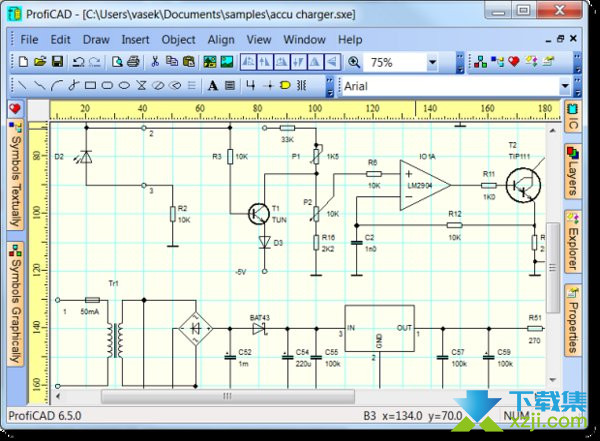This screenshot has height=441, width=600.
Task: Click the horizontal scrollbar thumb
Action: point(228,396)
